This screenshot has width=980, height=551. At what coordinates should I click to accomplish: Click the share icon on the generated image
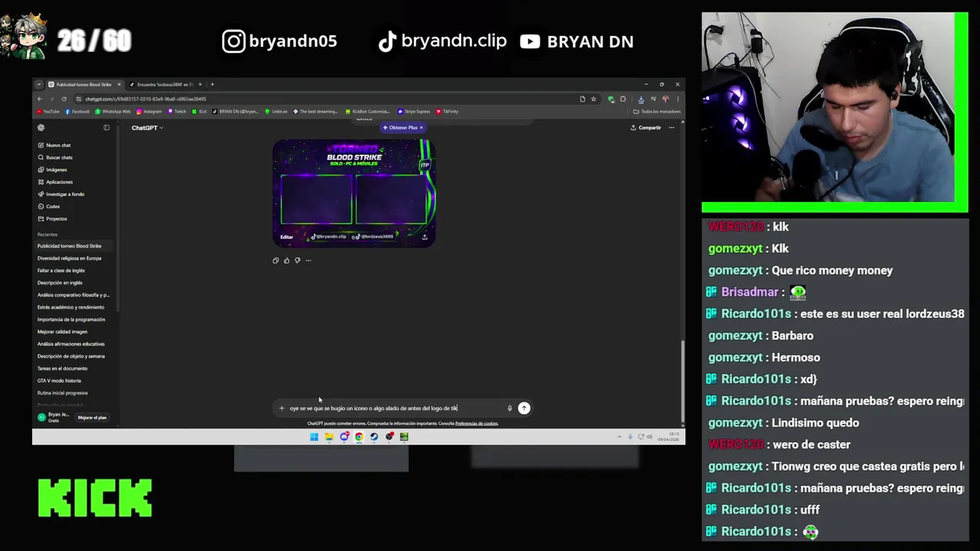[x=424, y=237]
